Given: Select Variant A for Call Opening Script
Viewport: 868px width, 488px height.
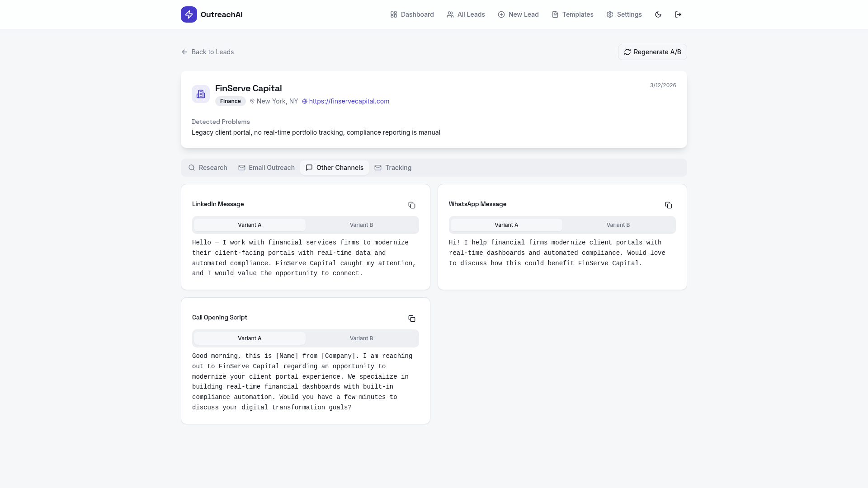Looking at the screenshot, I should coord(250,338).
